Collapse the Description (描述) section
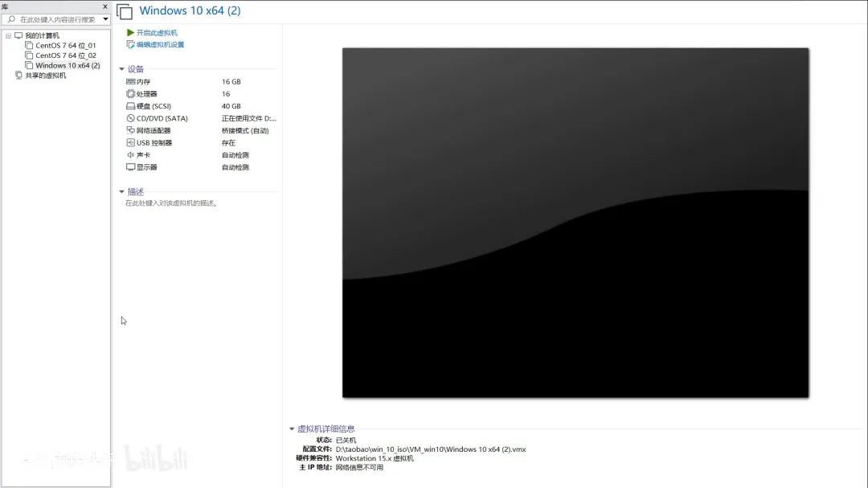 click(x=122, y=191)
